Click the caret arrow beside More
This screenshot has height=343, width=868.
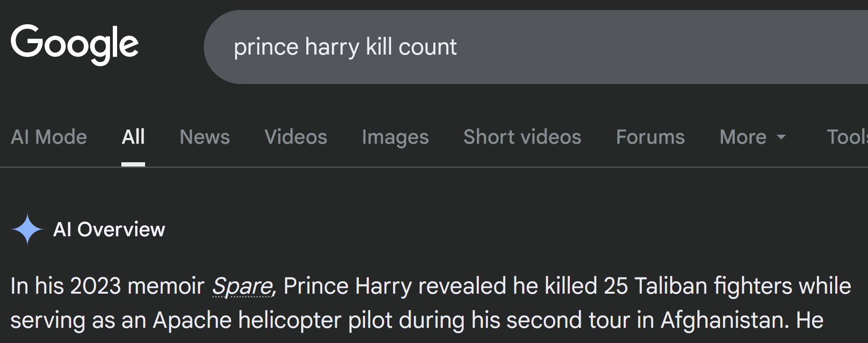(x=781, y=137)
